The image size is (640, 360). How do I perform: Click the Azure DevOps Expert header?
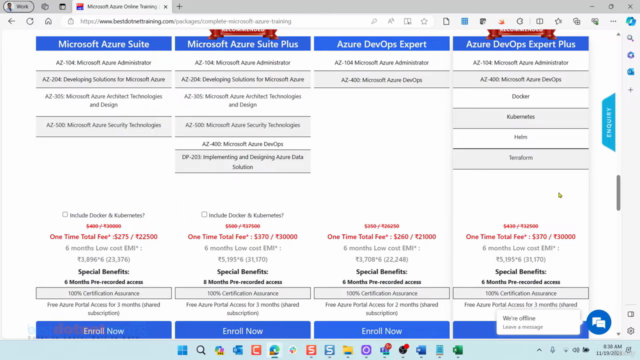(382, 44)
